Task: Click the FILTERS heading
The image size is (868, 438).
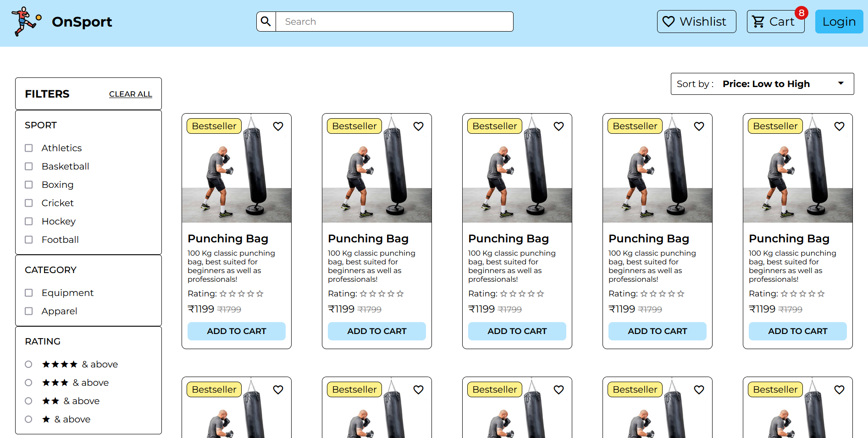Action: pos(47,94)
